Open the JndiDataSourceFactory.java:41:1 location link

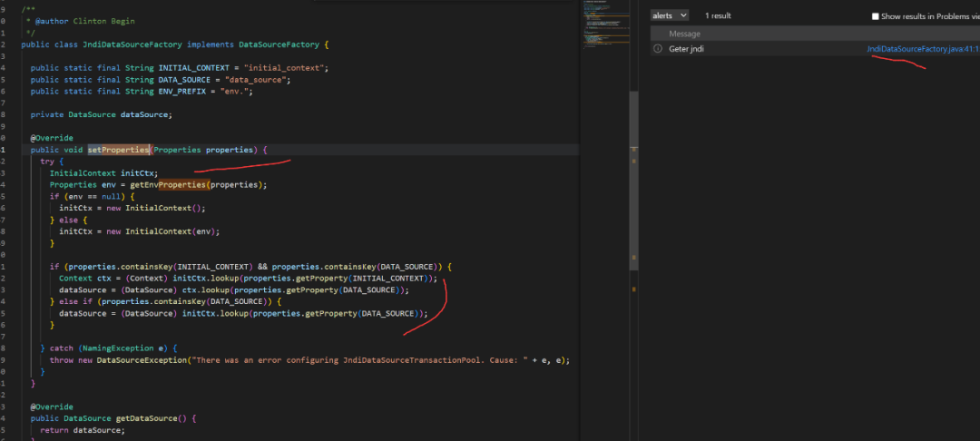coord(922,49)
